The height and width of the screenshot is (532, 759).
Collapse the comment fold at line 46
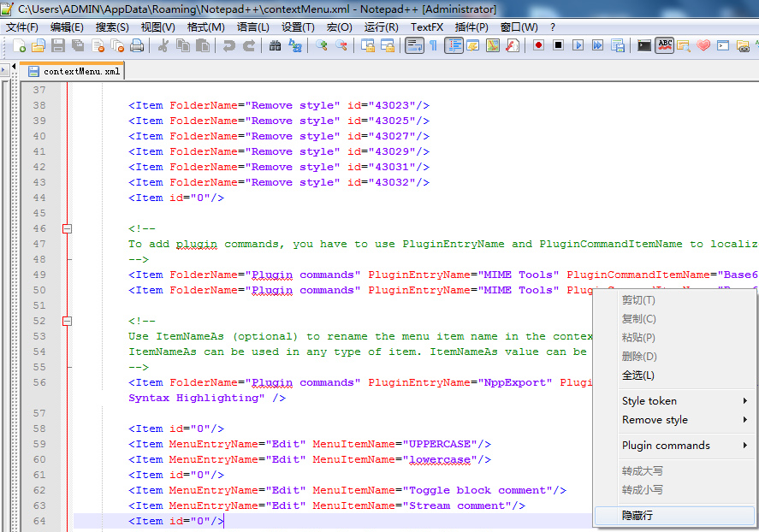click(x=67, y=228)
